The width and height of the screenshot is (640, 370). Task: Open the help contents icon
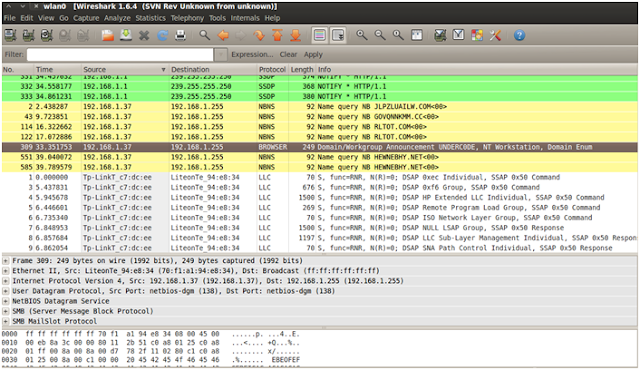pyautogui.click(x=519, y=35)
